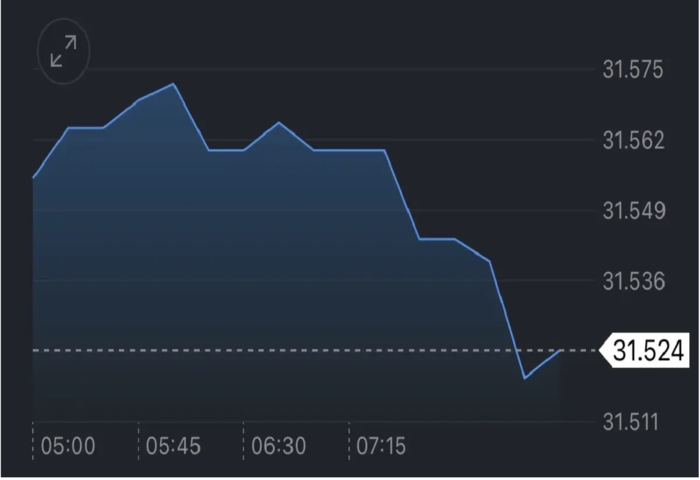The height and width of the screenshot is (480, 700).
Task: Click the lowest dip of the price line
Action: click(x=525, y=378)
